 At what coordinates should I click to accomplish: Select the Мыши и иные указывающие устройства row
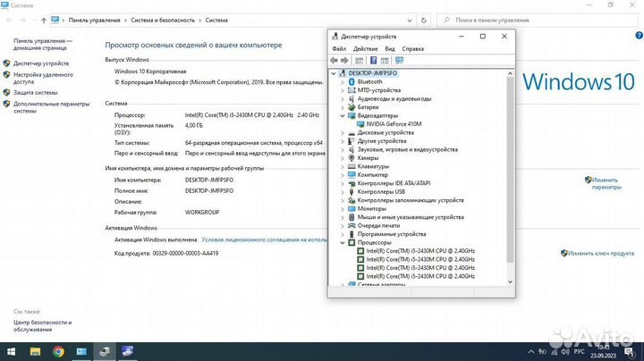pos(411,217)
